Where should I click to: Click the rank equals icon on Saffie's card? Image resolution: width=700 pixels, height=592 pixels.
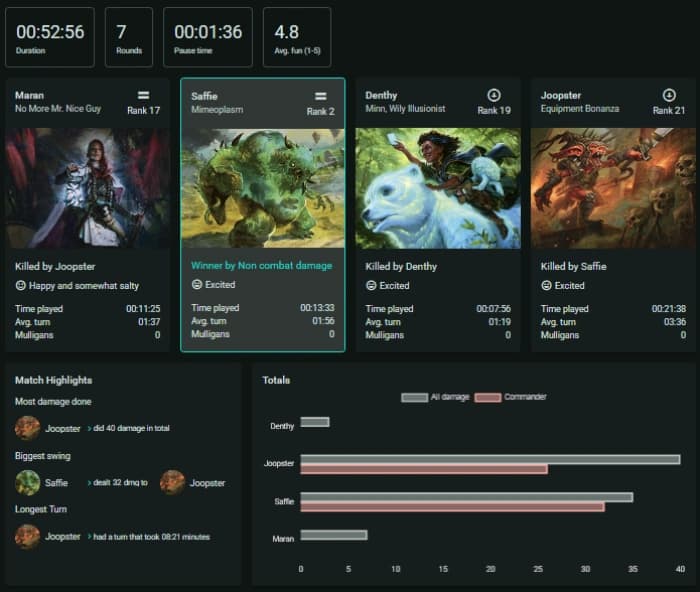click(321, 96)
